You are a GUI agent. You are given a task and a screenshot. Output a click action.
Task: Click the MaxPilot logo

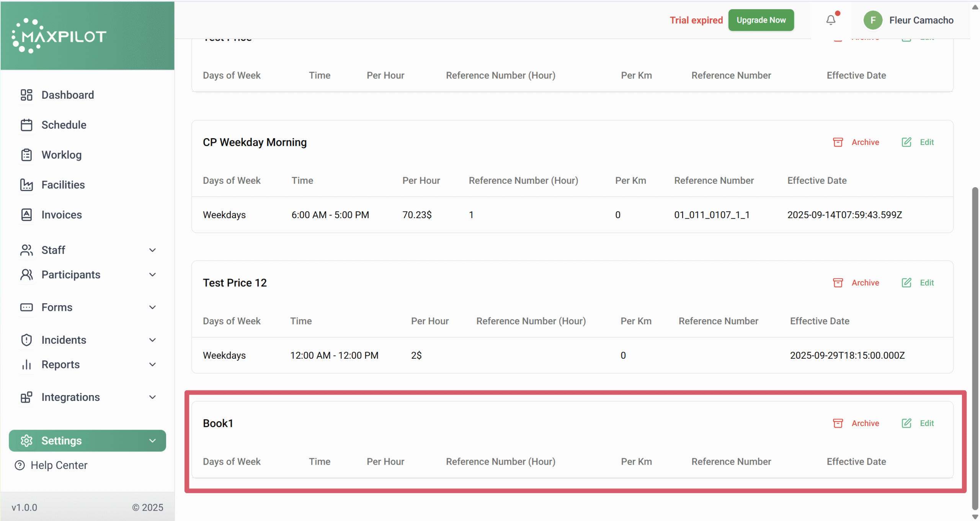[59, 36]
